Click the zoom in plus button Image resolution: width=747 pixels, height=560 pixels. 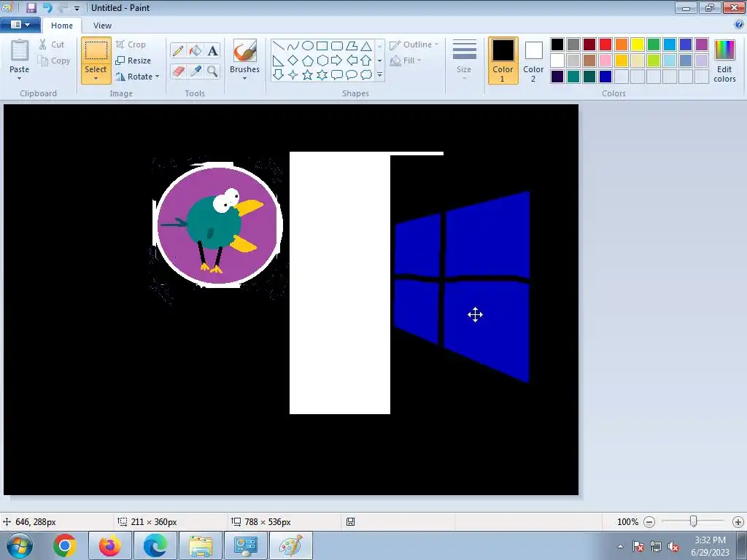(x=738, y=522)
